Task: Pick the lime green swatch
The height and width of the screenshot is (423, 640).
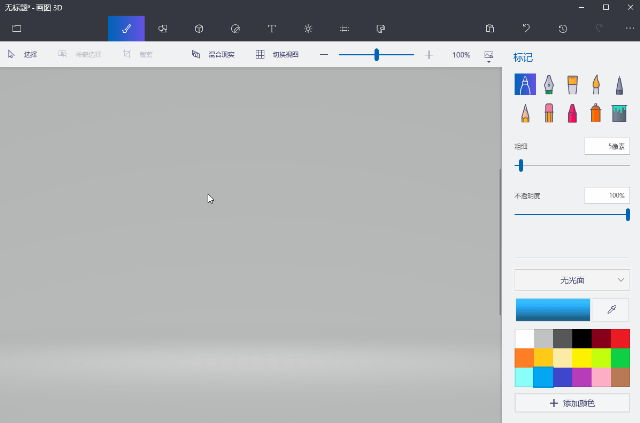Action: click(601, 358)
